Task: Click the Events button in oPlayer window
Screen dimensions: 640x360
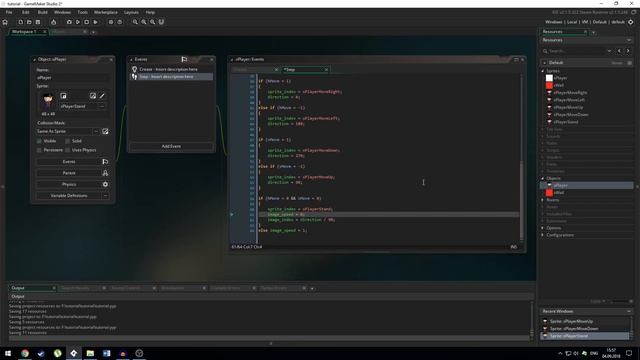Action: pos(69,162)
